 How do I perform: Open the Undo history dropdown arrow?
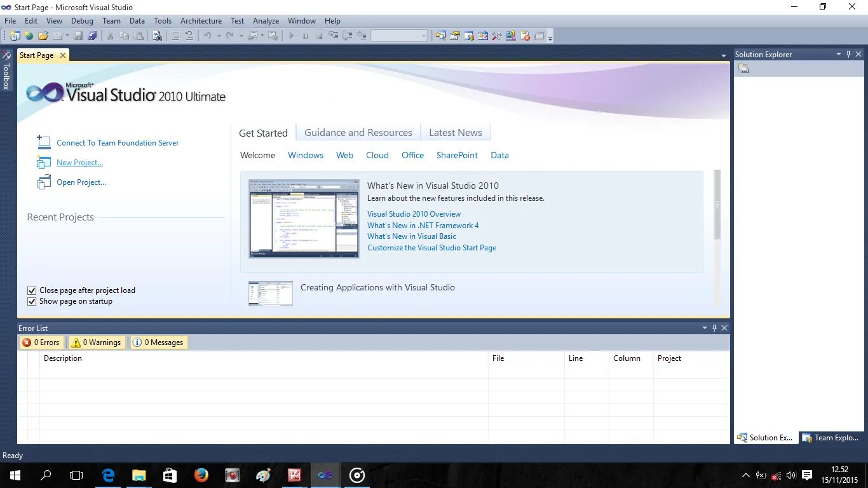(219, 36)
